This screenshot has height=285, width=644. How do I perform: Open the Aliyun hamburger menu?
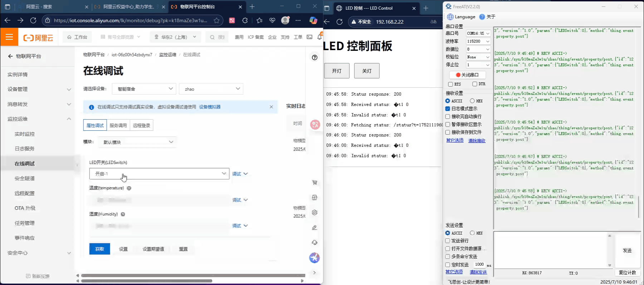(x=9, y=37)
